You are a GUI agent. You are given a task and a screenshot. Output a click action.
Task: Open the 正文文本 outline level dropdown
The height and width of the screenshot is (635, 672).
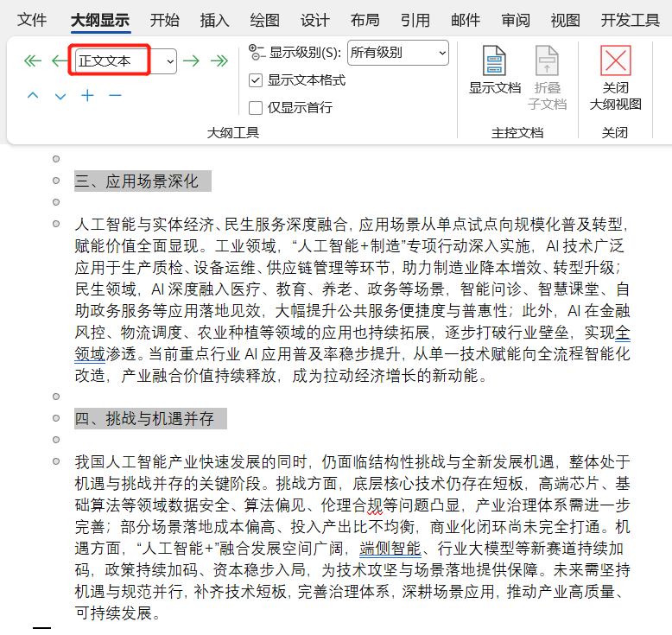click(170, 61)
